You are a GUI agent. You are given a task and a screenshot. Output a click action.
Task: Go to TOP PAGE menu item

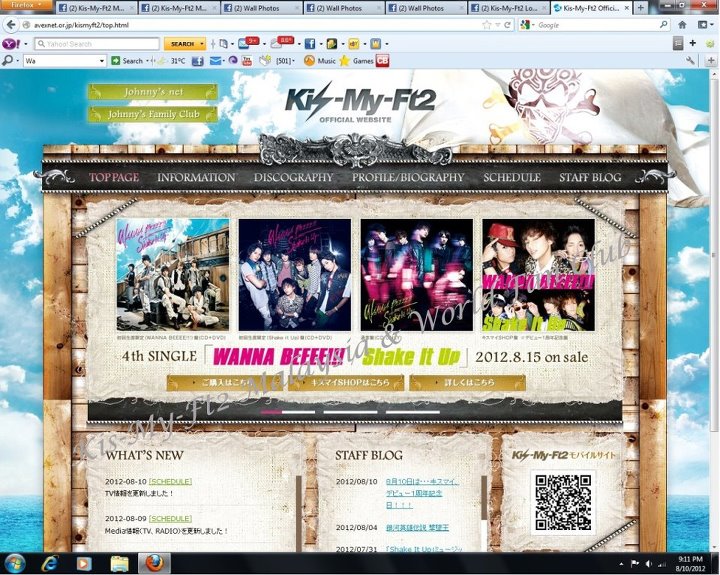114,177
